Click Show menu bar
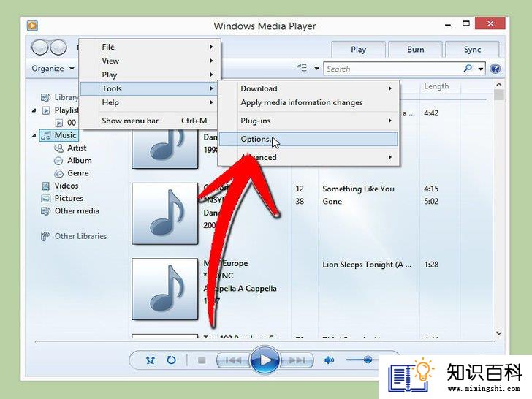532x399 pixels. point(151,121)
